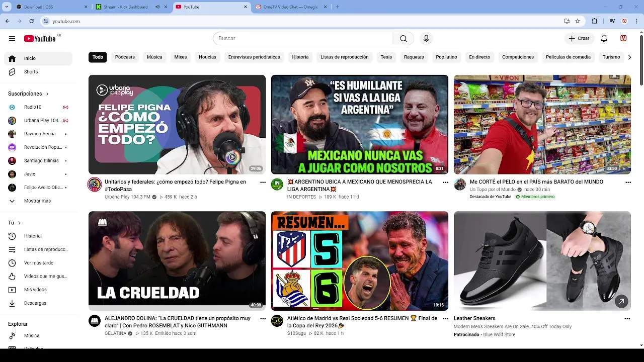Select the Noticias filter chip
Viewport: 644px width, 362px height.
[x=207, y=57]
